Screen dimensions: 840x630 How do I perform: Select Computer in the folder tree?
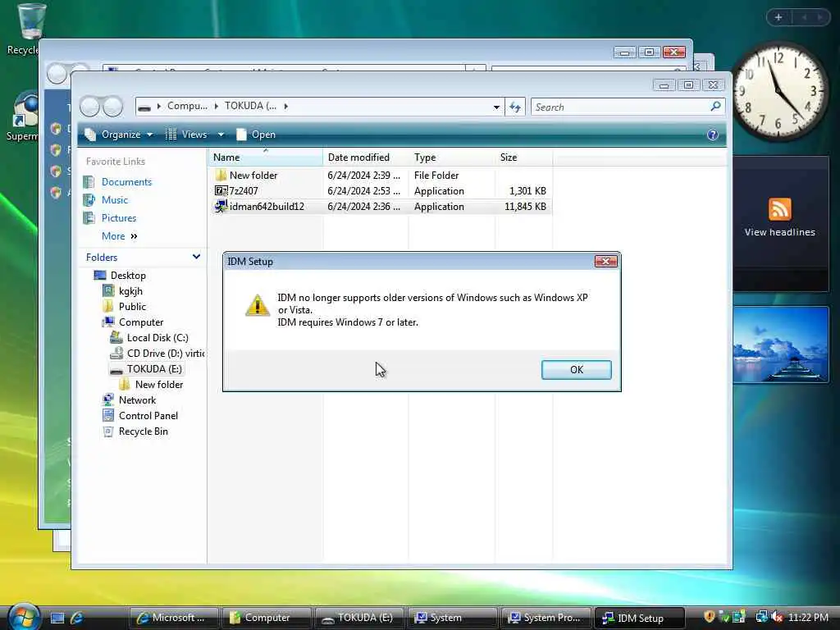(x=141, y=322)
